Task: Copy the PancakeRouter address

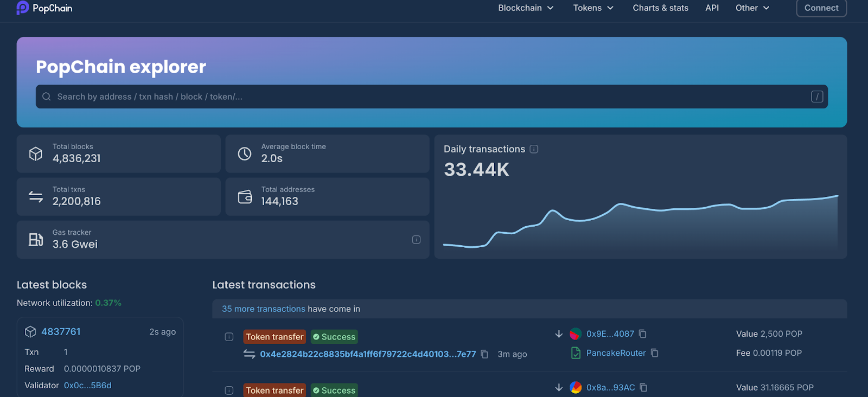Action: [x=655, y=353]
